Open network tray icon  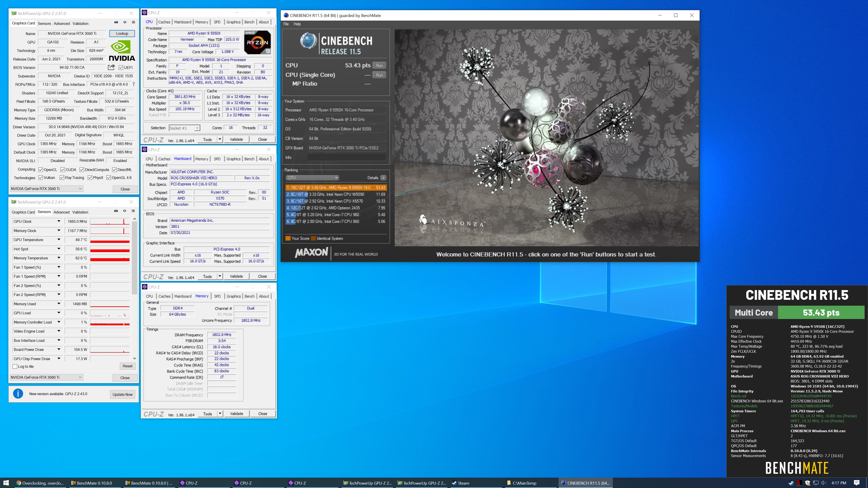(816, 483)
